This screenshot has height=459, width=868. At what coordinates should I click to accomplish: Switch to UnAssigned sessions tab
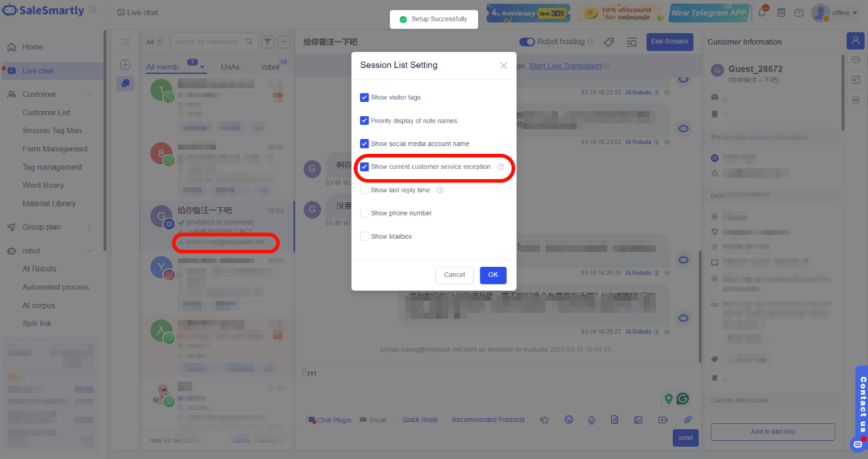(x=234, y=68)
